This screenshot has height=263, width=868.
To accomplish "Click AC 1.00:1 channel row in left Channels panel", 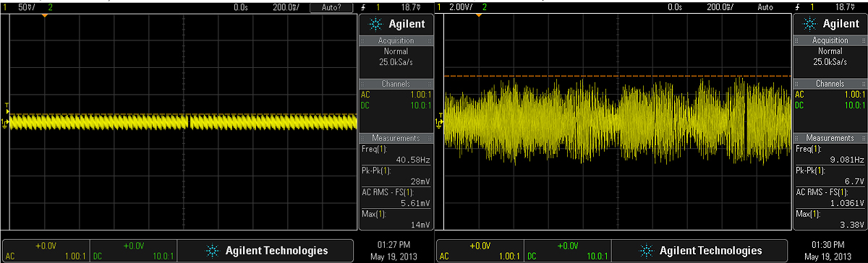I will click(x=396, y=95).
